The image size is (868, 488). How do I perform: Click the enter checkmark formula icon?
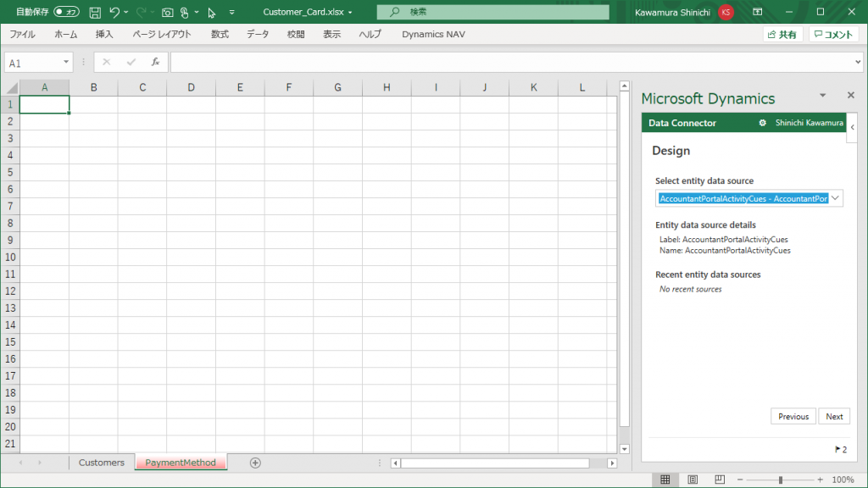131,62
